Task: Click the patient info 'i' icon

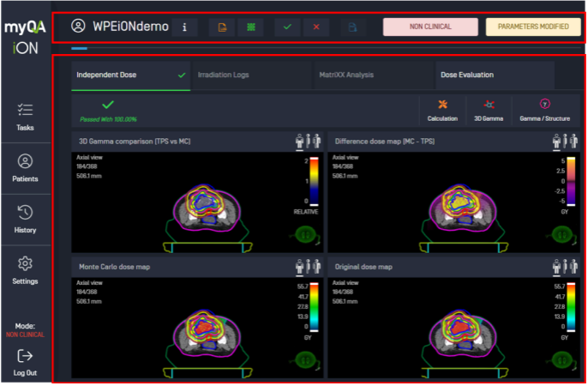Action: [x=185, y=27]
